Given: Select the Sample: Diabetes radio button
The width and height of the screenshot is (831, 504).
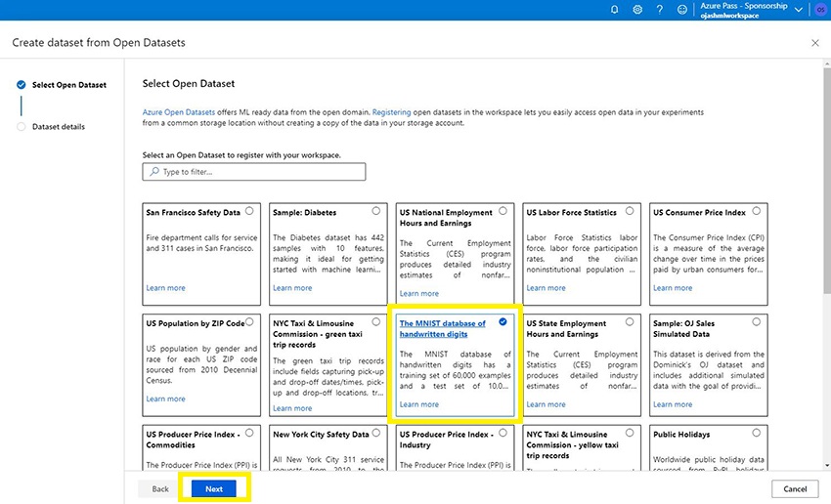Looking at the screenshot, I should pos(375,211).
